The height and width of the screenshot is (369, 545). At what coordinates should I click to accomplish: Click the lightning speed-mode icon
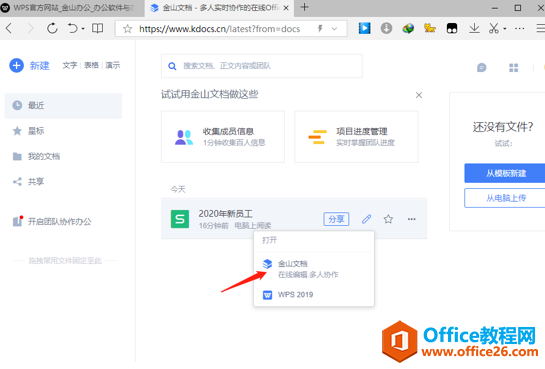pos(320,28)
